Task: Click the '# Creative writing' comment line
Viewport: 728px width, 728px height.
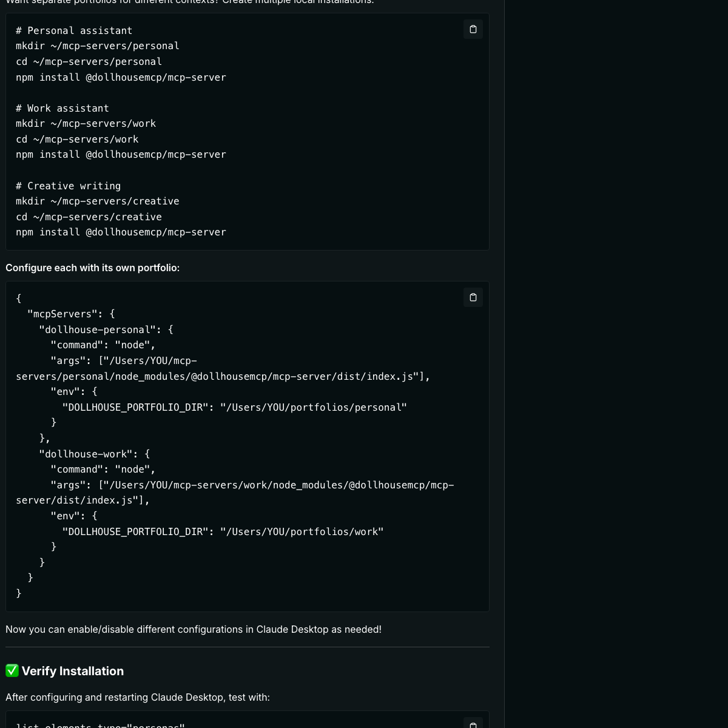Action: (x=68, y=186)
